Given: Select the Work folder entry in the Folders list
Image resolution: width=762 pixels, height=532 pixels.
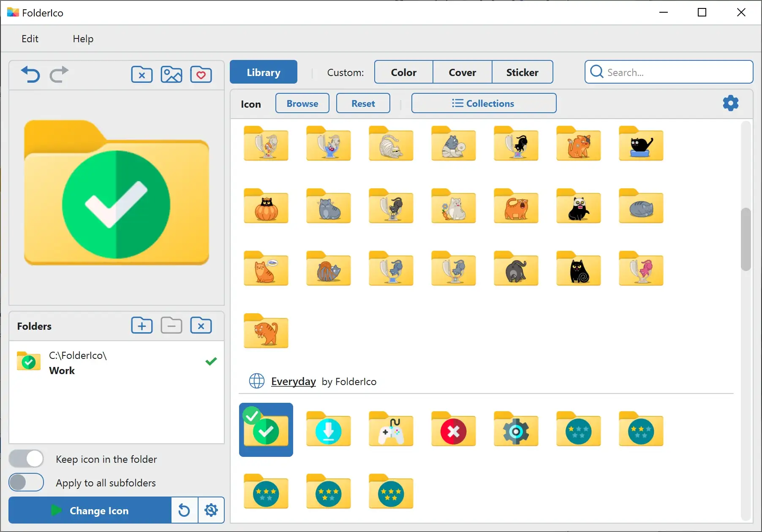Looking at the screenshot, I should pyautogui.click(x=117, y=363).
